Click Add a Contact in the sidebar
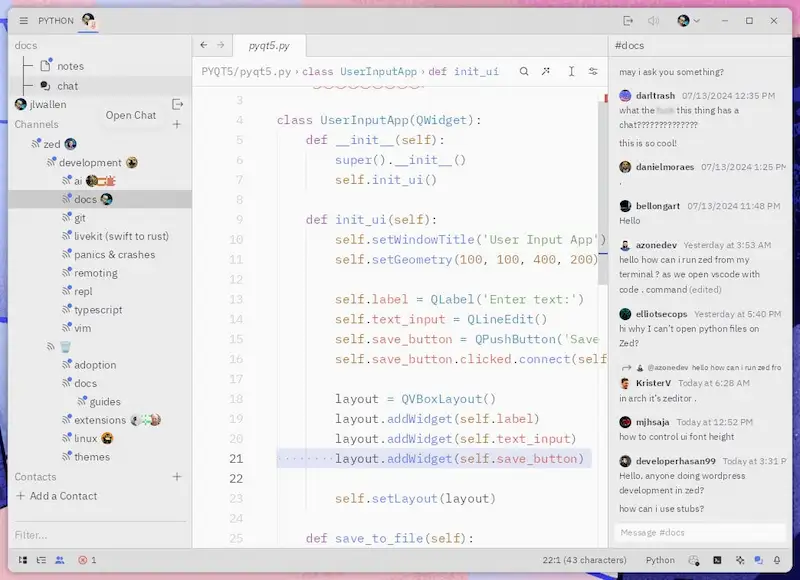This screenshot has height=580, width=800. [62, 495]
